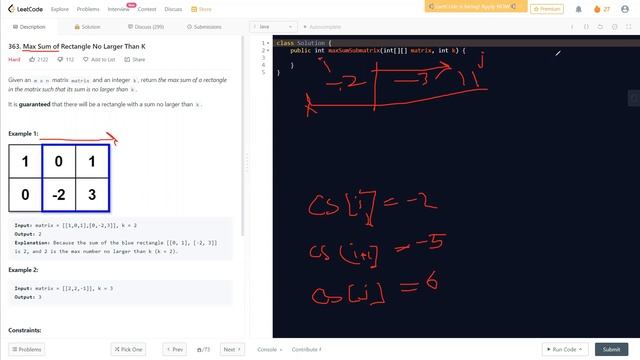Click the side tab on the right edge

(x=634, y=98)
